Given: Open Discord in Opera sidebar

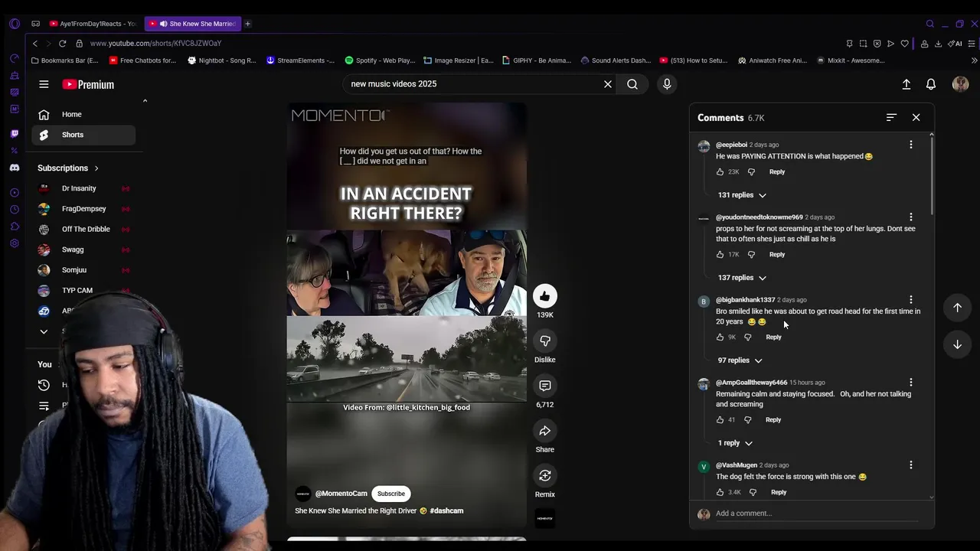Looking at the screenshot, I should tap(14, 168).
